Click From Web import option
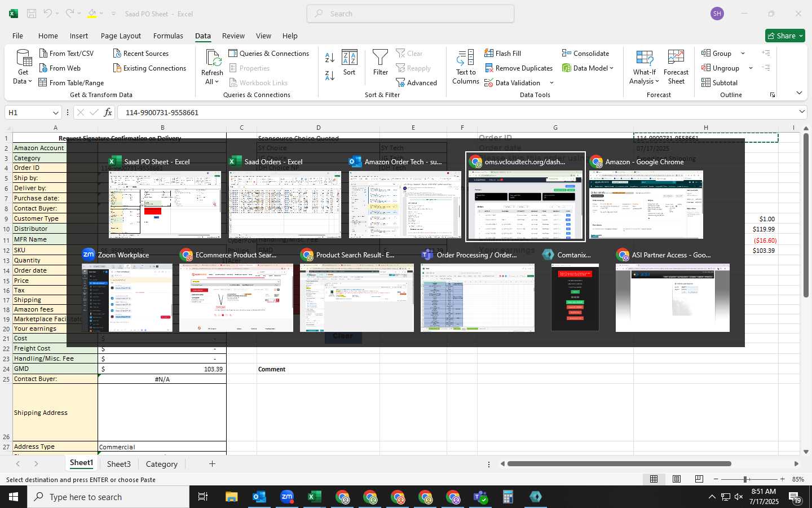This screenshot has height=508, width=812. tap(60, 68)
